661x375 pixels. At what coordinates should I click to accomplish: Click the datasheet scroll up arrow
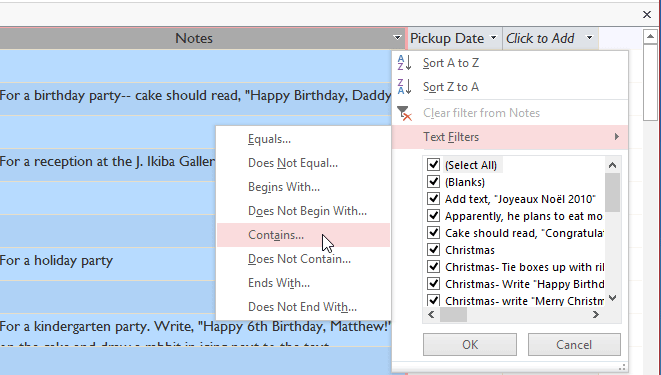tap(650, 37)
